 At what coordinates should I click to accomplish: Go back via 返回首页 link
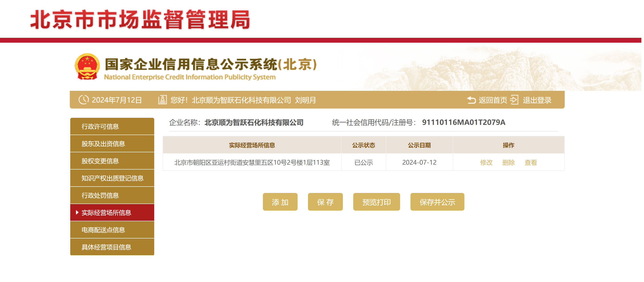[493, 100]
